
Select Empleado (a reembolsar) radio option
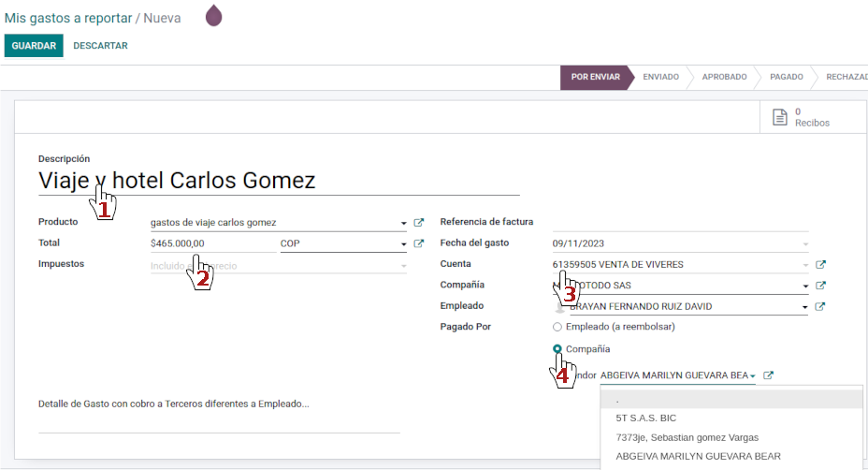557,327
